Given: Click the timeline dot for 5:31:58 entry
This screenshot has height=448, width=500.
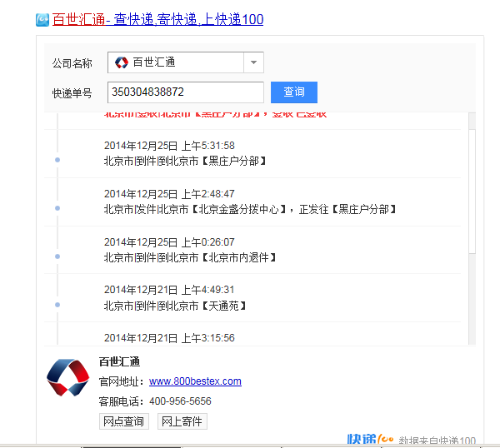Looking at the screenshot, I should (57, 158).
